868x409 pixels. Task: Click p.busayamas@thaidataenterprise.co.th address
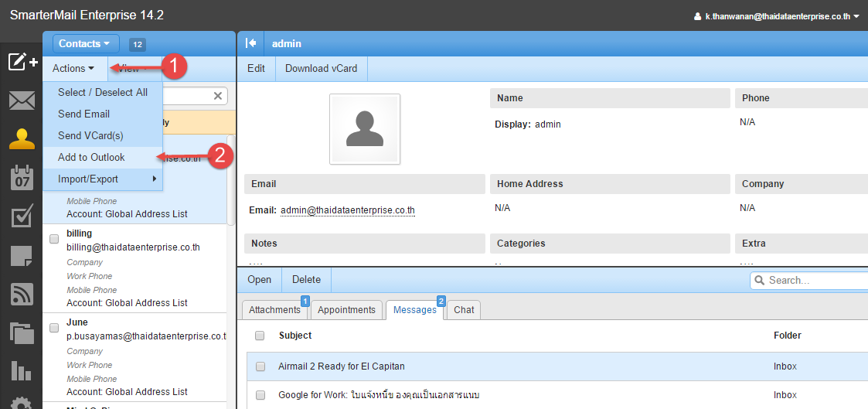coord(146,336)
